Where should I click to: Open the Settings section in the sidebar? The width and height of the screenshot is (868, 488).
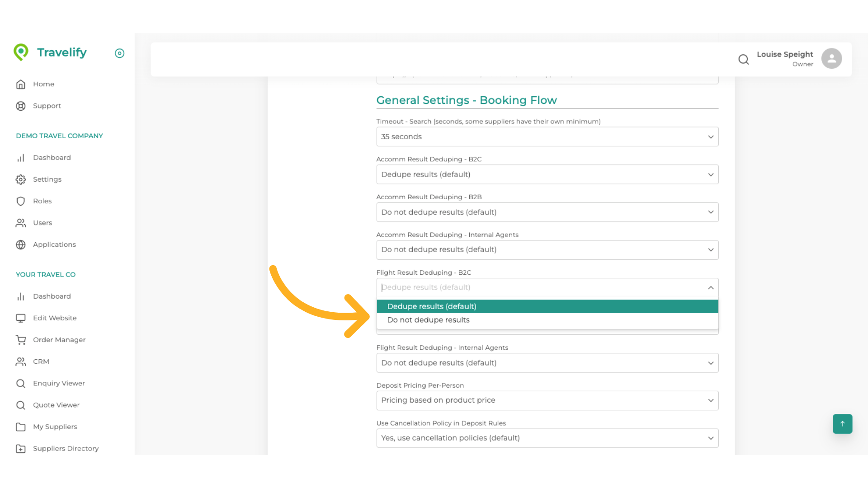click(47, 179)
